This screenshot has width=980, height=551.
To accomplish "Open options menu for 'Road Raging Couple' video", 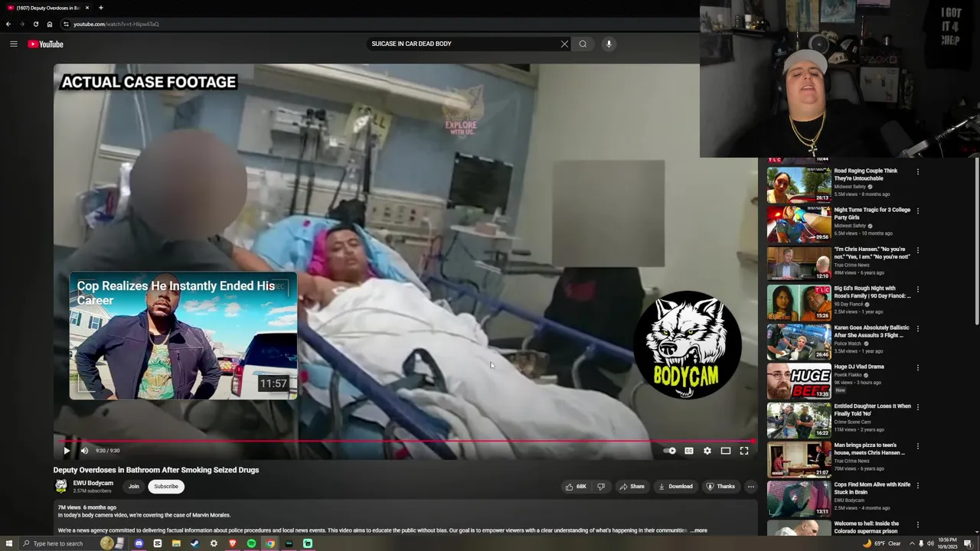I will click(x=917, y=171).
